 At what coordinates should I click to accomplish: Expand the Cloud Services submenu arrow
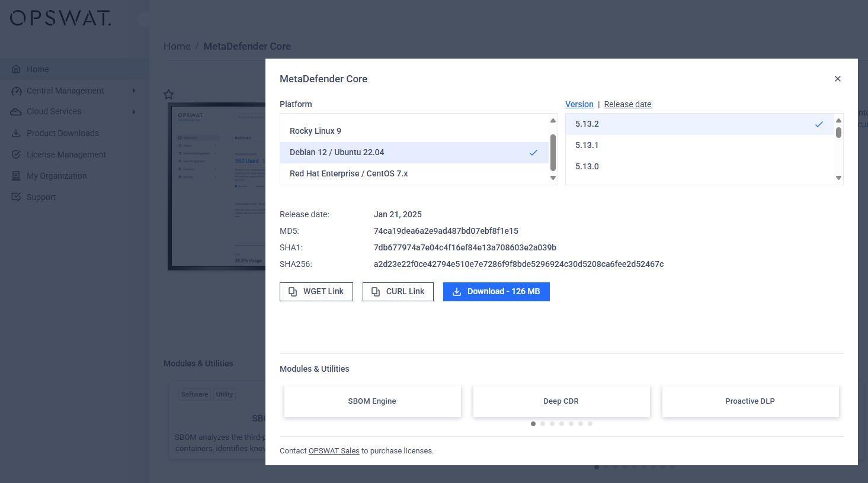coord(134,112)
